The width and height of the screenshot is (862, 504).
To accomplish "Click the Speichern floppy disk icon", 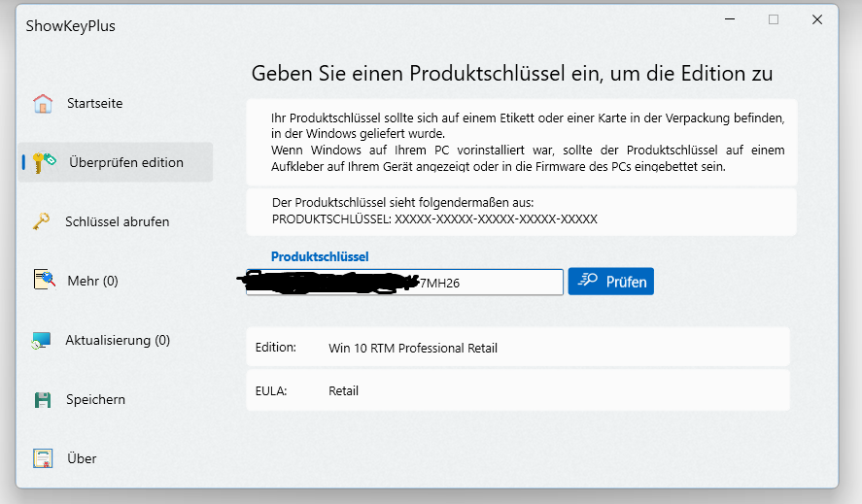I will (43, 399).
